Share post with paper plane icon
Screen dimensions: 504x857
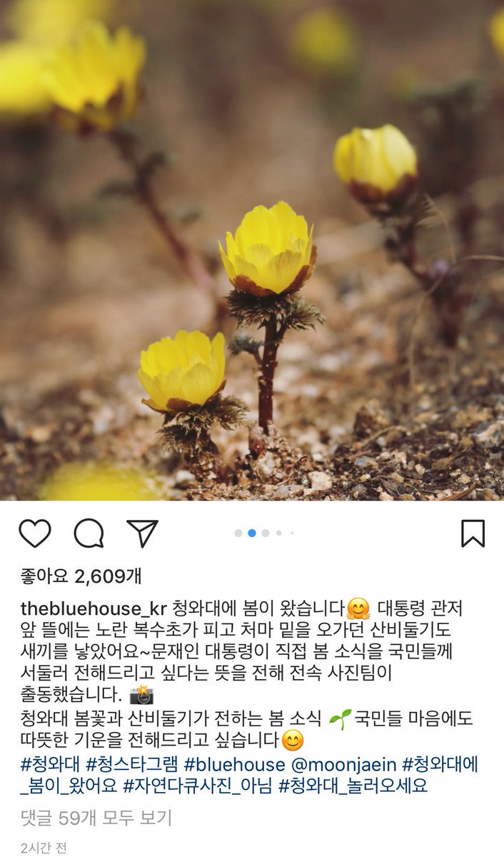(x=142, y=533)
